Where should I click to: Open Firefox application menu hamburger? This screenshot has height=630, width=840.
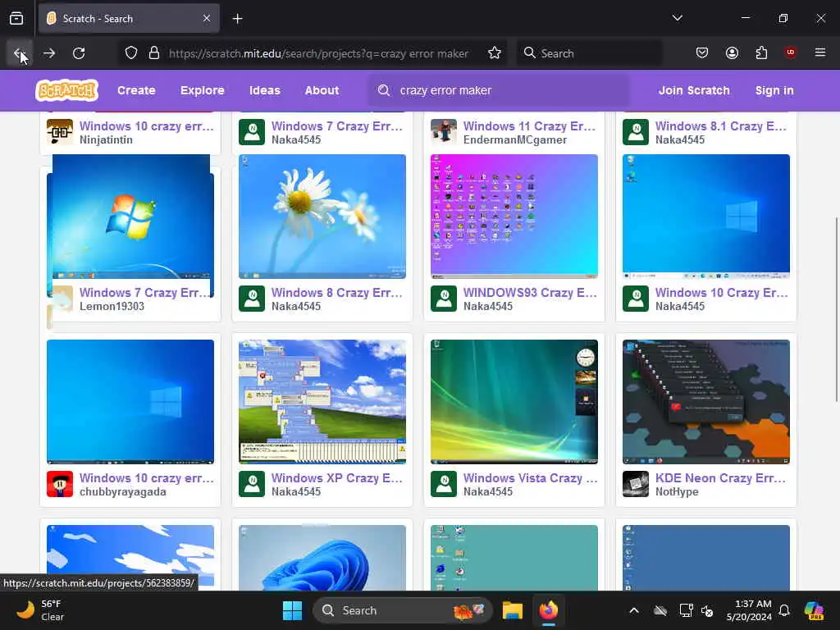819,52
